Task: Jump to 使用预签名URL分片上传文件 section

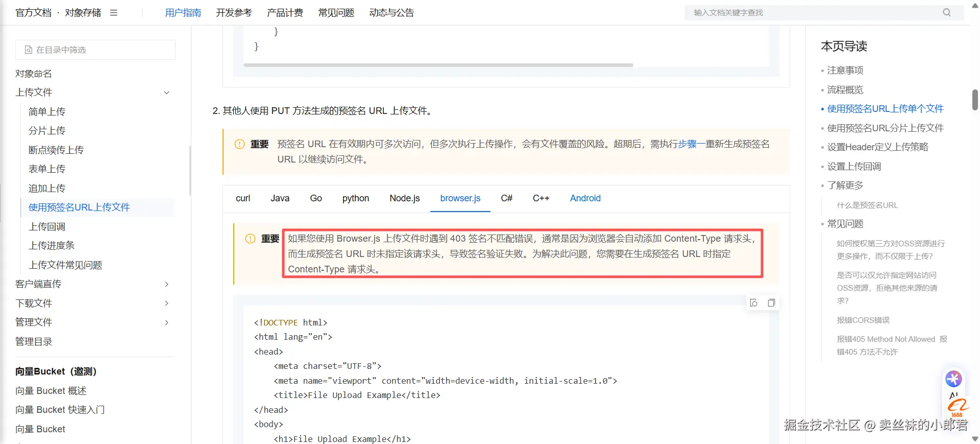Action: point(885,128)
